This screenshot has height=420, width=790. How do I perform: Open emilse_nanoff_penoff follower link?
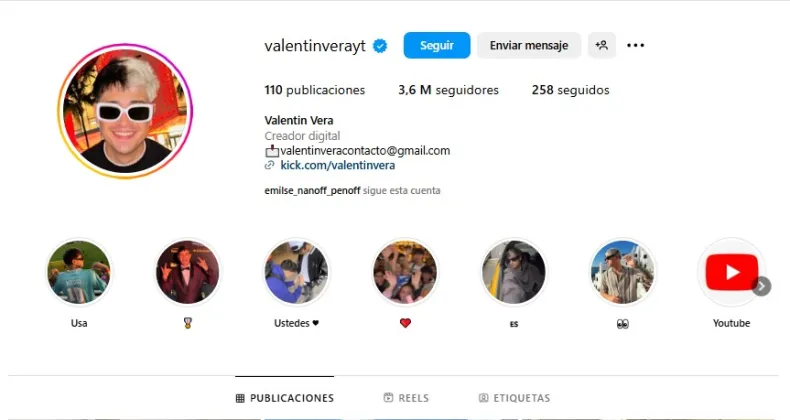point(312,191)
